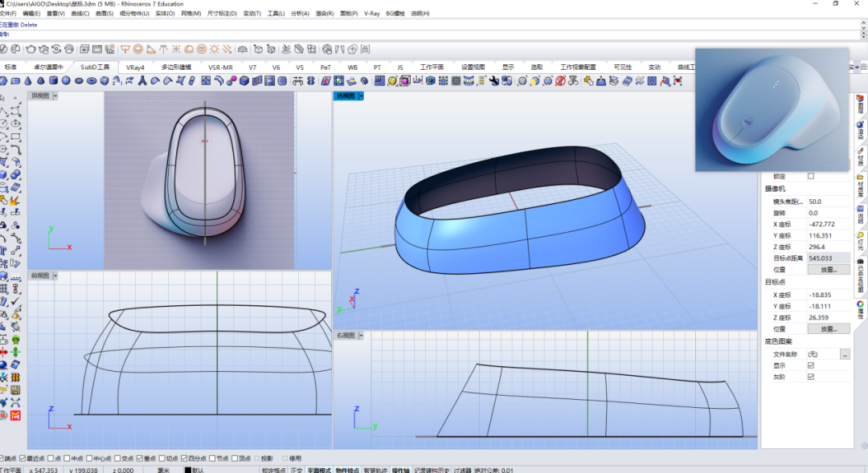Viewport: 868px width, 473px height.
Task: Click the black layer color swatch in status bar
Action: tap(188, 471)
